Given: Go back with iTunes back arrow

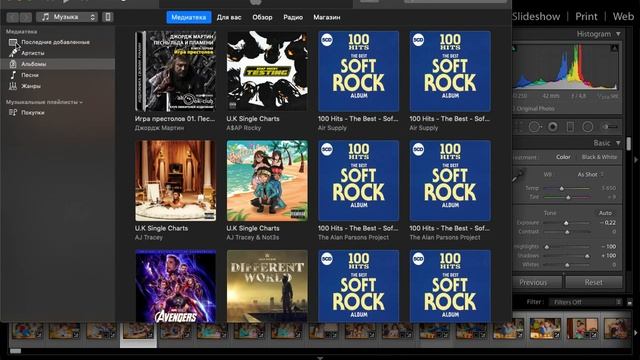Looking at the screenshot, I should pos(13,17).
